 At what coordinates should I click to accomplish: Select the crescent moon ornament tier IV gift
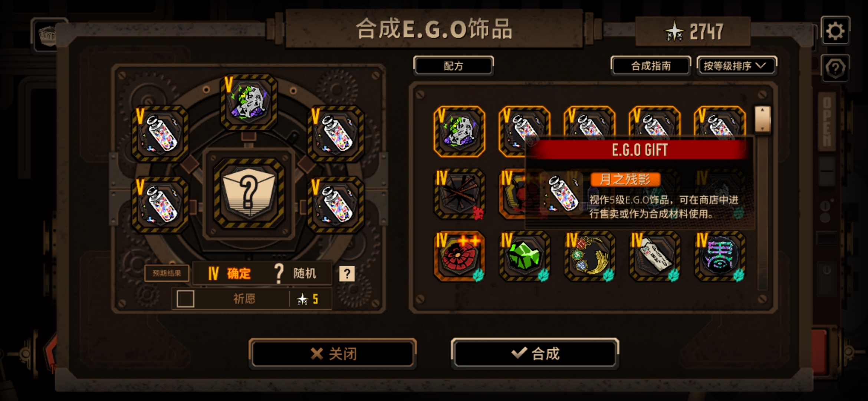point(589,256)
